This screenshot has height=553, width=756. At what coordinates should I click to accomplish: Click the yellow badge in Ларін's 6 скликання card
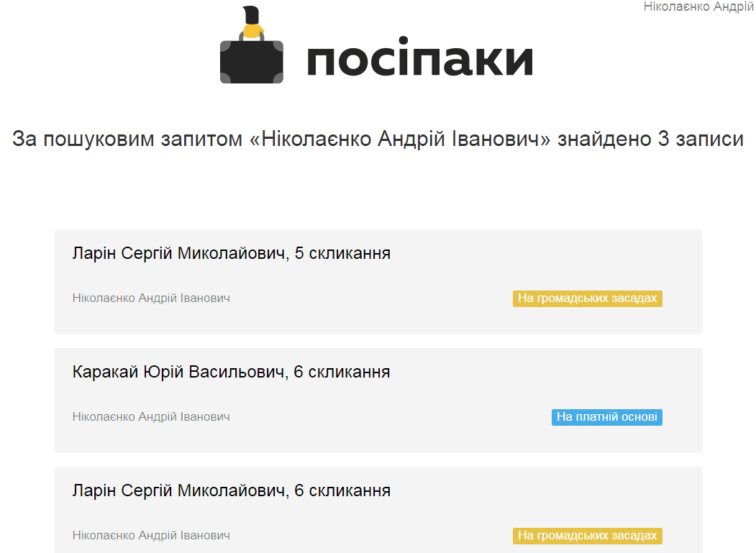tap(587, 536)
